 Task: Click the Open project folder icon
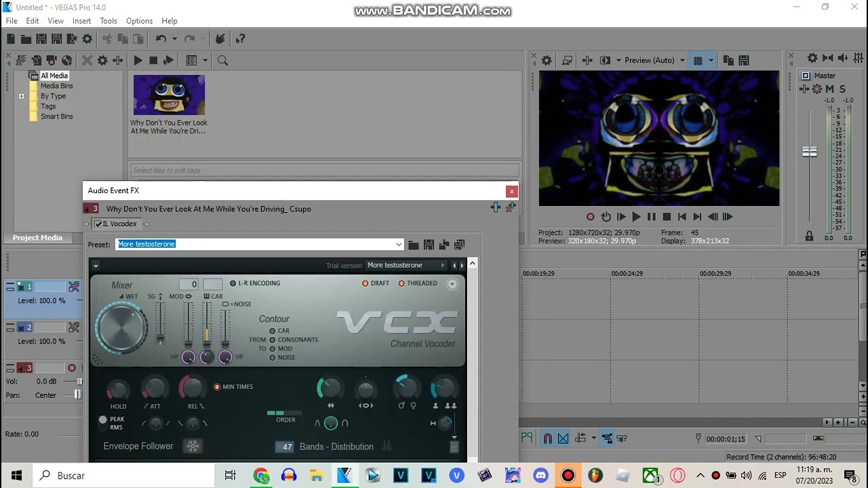click(x=26, y=39)
